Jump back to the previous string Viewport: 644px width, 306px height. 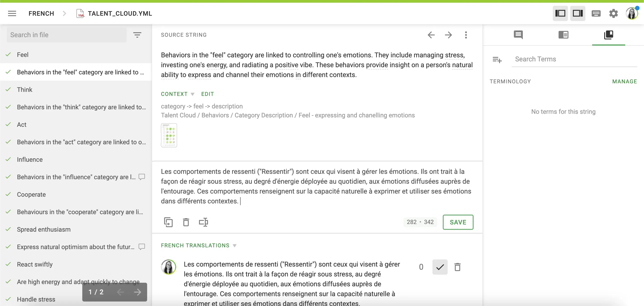431,35
